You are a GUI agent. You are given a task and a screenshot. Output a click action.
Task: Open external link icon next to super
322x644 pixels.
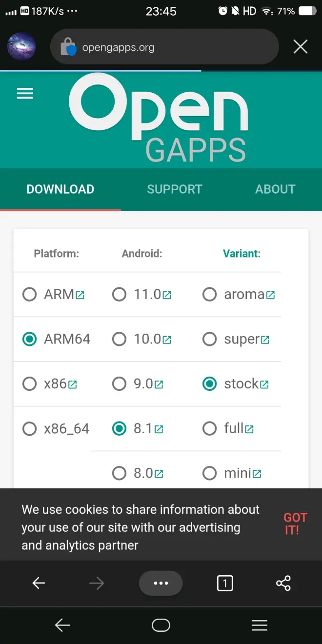pos(265,340)
